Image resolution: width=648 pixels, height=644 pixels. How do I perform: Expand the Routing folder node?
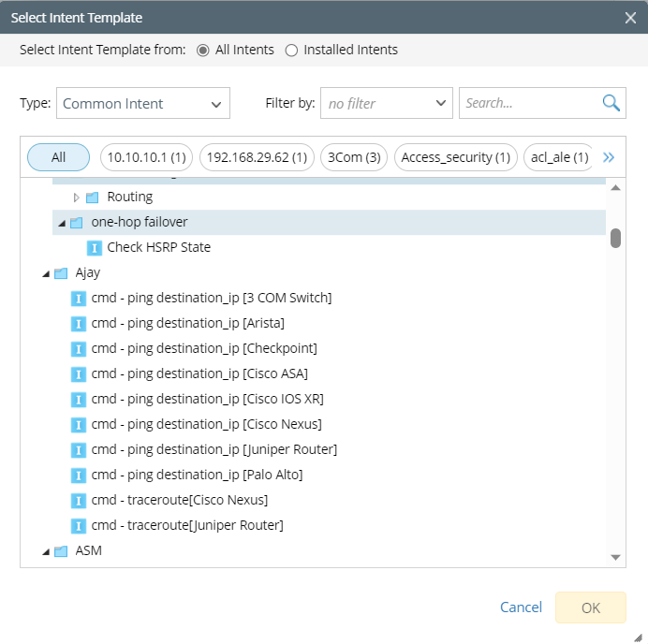[77, 198]
